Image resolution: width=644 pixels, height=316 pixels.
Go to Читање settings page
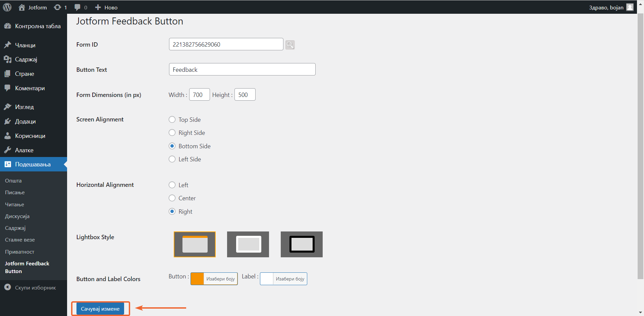click(14, 205)
